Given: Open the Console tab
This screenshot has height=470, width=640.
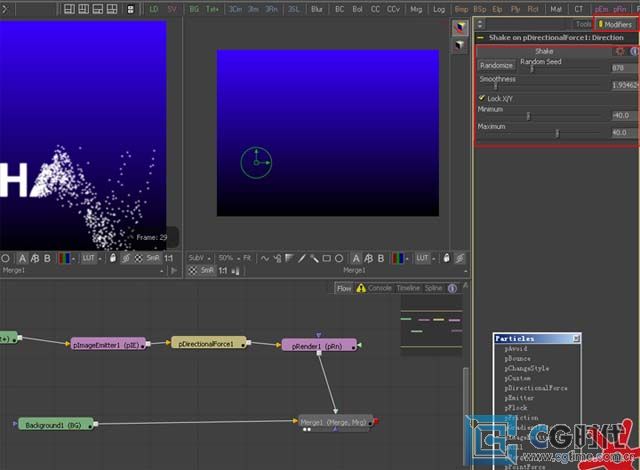Looking at the screenshot, I should click(x=380, y=288).
